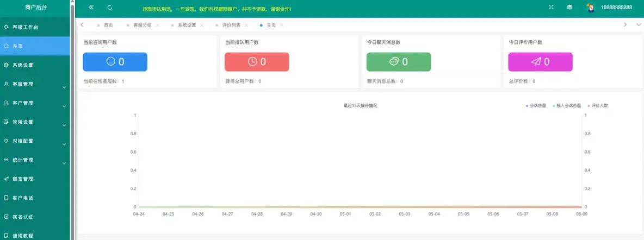This screenshot has height=240, width=644.
Task: Click the user avatar picture
Action: [591, 8]
